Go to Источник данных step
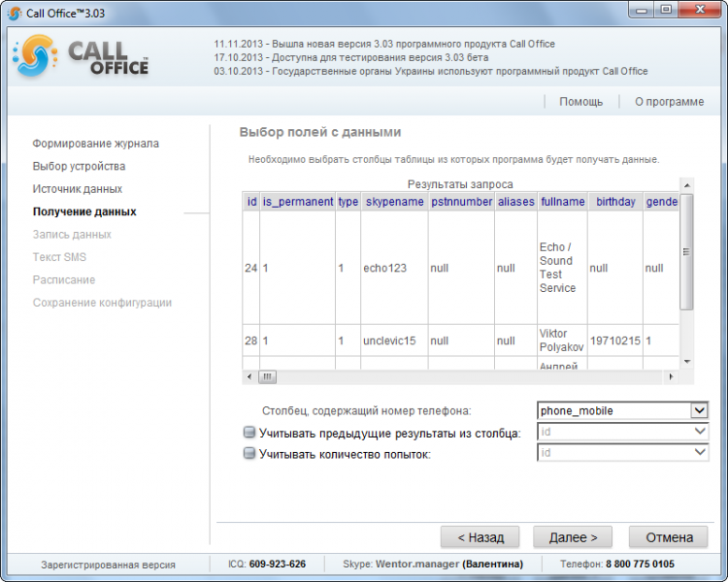 (x=78, y=189)
